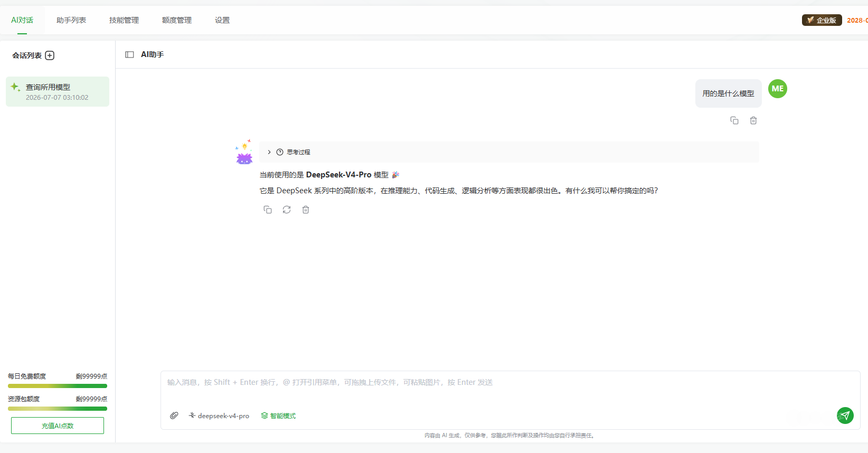Attach a file with the paperclip icon
The width and height of the screenshot is (868, 453).
click(x=174, y=416)
